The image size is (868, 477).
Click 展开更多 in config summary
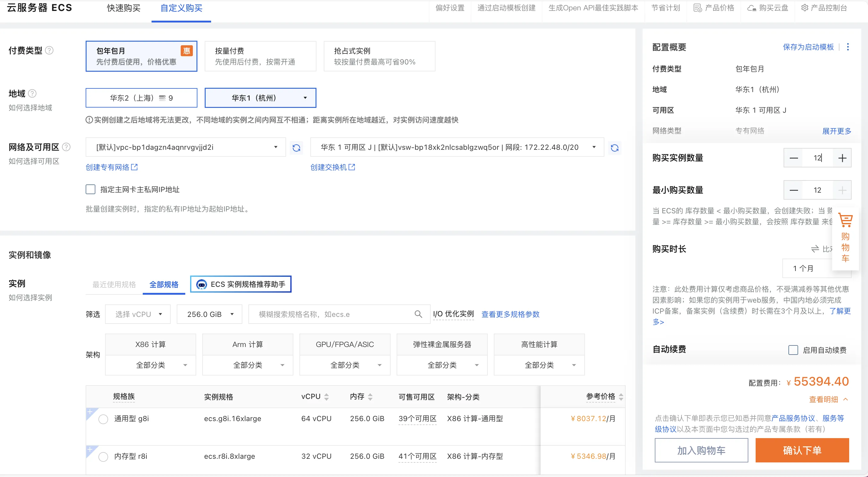click(x=837, y=131)
